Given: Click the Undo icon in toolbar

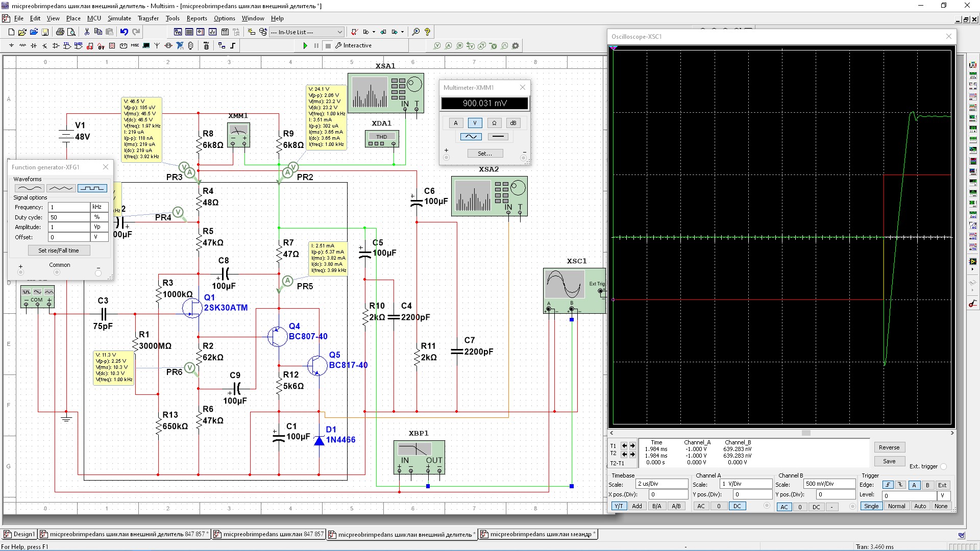Looking at the screenshot, I should pos(124,32).
